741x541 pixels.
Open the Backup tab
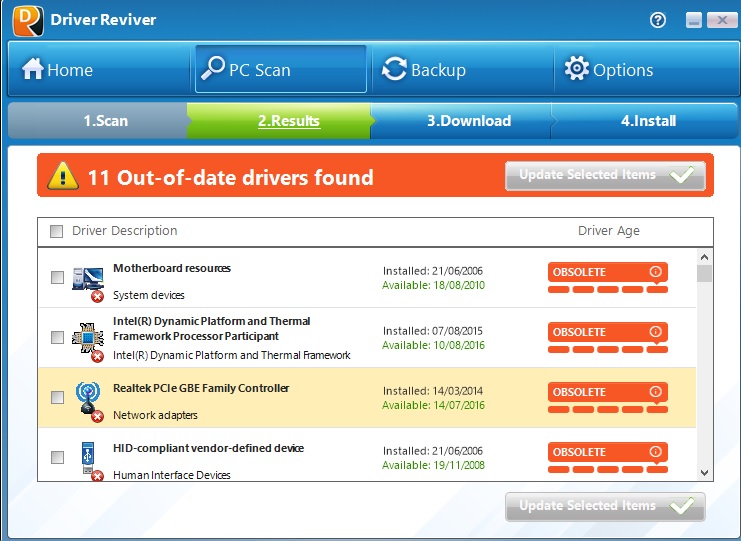point(463,69)
